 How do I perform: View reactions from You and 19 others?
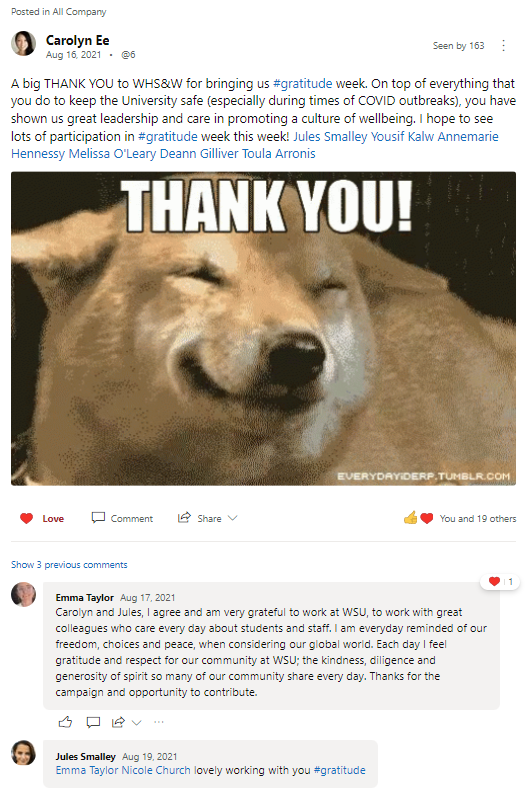click(478, 519)
